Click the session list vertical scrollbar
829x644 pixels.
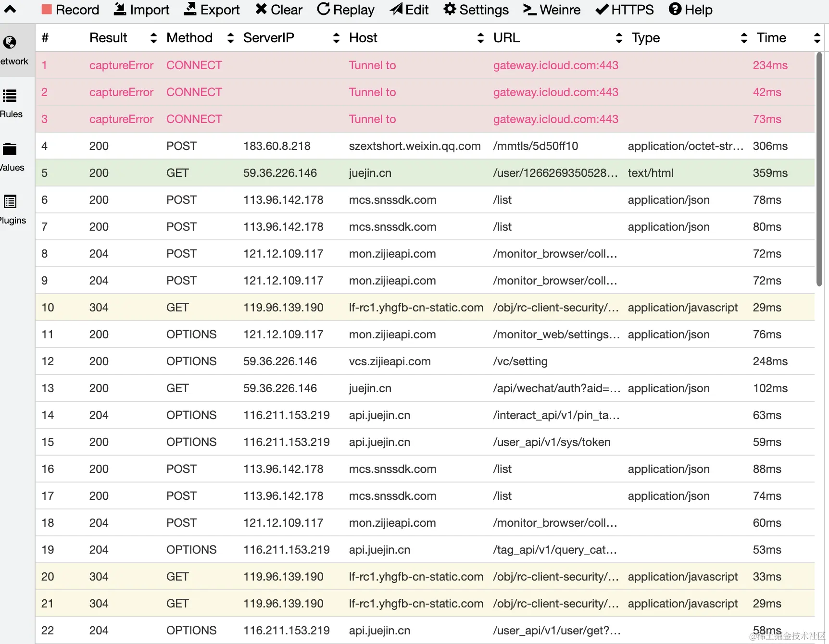(x=819, y=168)
